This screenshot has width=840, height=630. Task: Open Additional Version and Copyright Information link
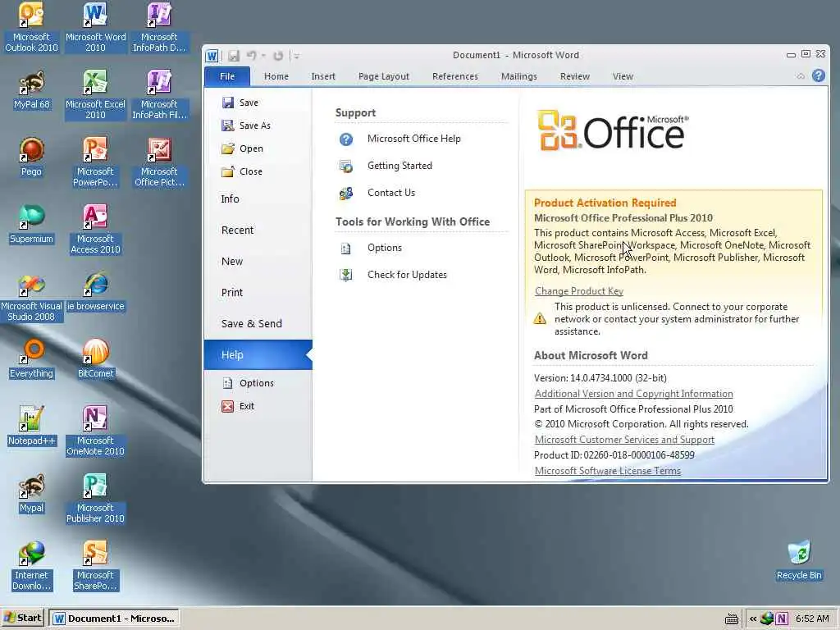[634, 394]
